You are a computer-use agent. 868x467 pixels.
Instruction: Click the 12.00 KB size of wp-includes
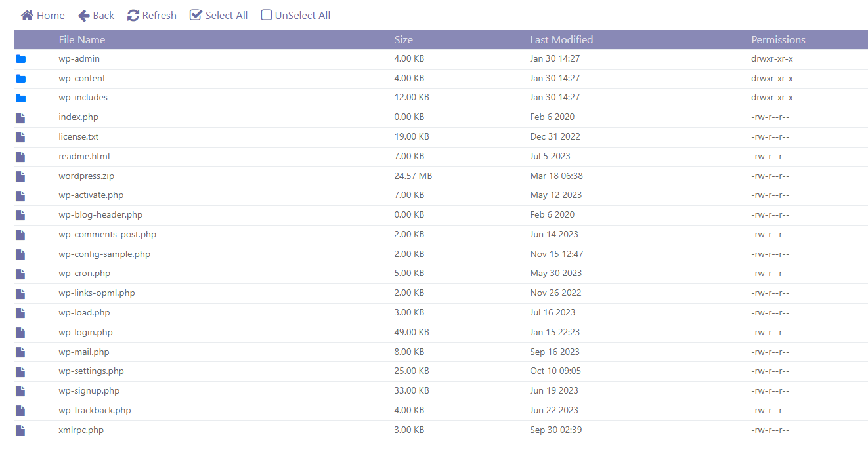[x=412, y=97]
